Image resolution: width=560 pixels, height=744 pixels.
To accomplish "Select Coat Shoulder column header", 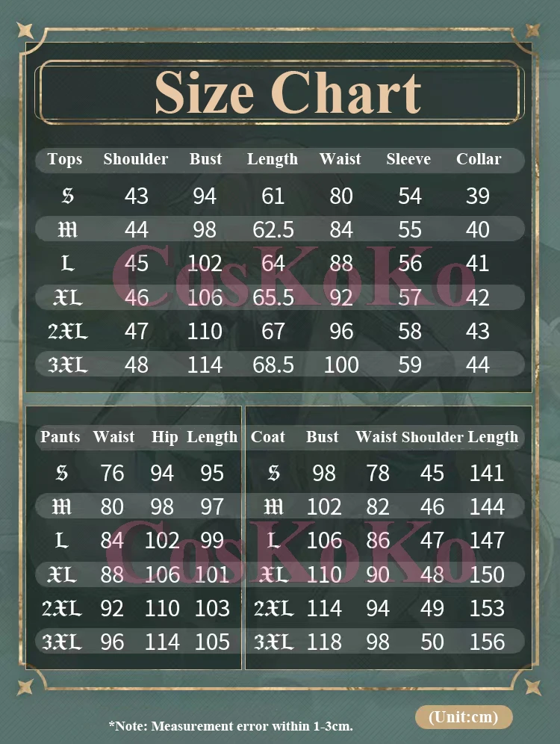I will click(x=432, y=437).
